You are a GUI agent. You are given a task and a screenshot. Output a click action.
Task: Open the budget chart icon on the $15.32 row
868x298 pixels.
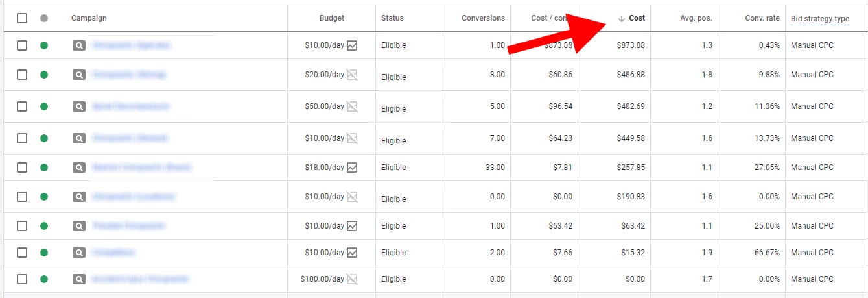point(352,253)
